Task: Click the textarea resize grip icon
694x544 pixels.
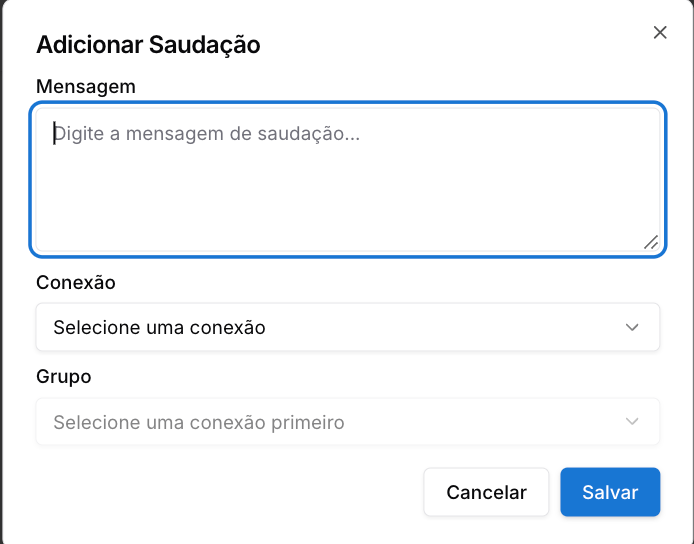Action: tap(651, 242)
